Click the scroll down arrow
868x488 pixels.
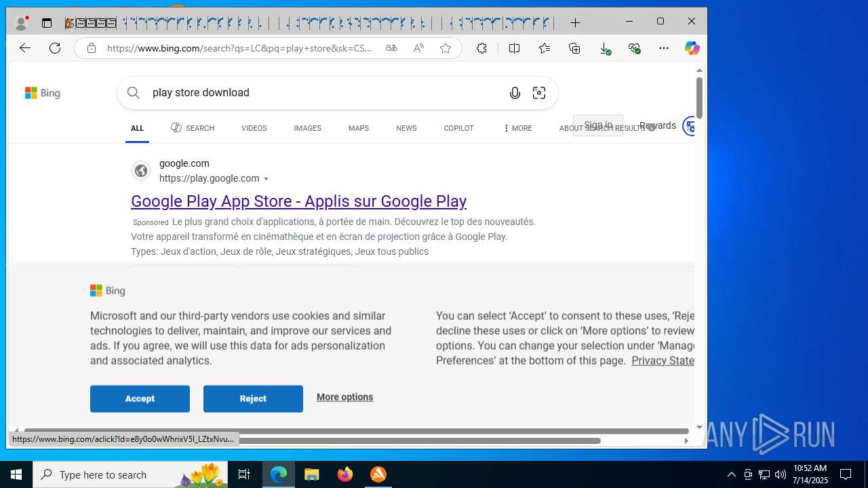tap(700, 428)
